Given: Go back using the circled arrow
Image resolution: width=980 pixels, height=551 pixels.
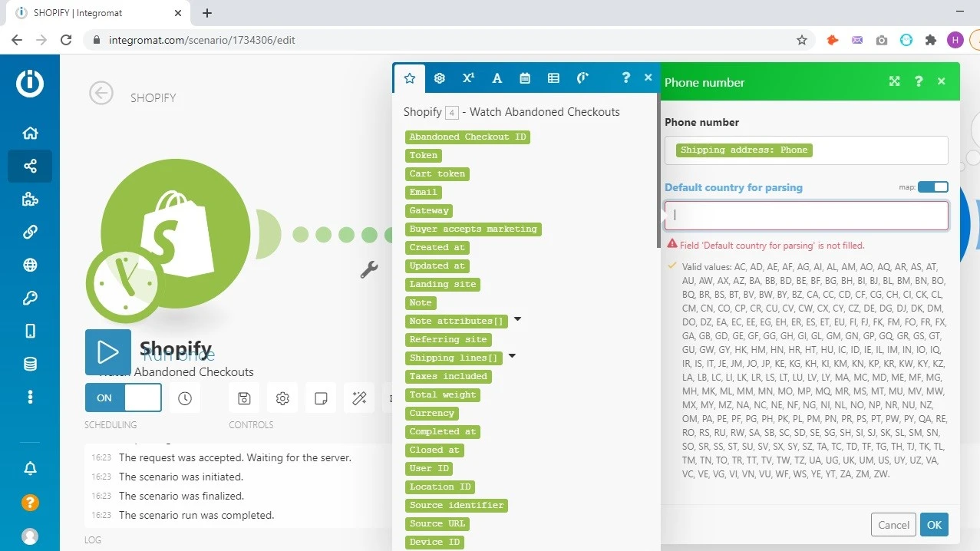Looking at the screenshot, I should pos(101,94).
